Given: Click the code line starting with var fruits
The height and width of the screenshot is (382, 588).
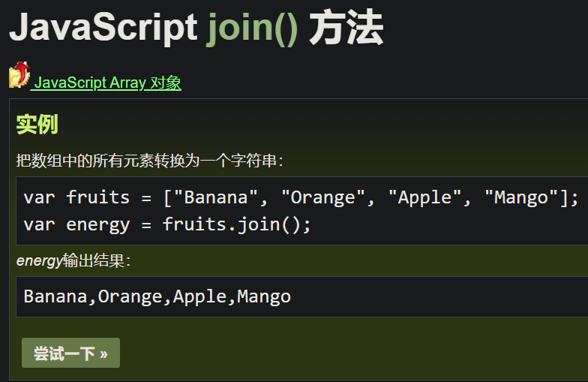Looking at the screenshot, I should 301,198.
